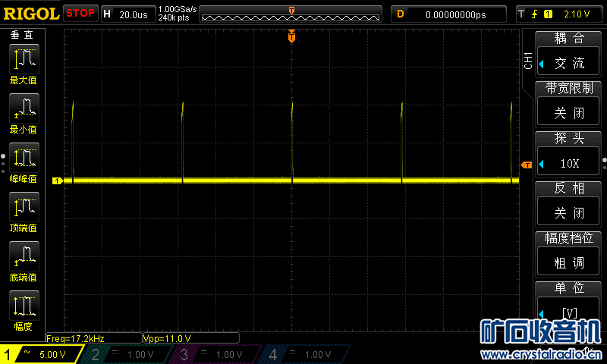Toggle 幅度档位 coarse/fine setting 粗调
This screenshot has height=364, width=607.
569,262
